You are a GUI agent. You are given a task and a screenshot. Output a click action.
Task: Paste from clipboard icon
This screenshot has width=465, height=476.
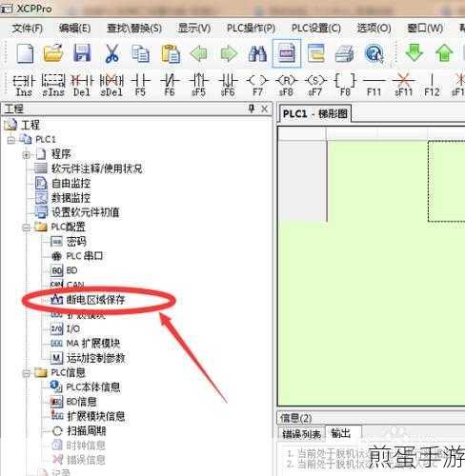click(171, 53)
